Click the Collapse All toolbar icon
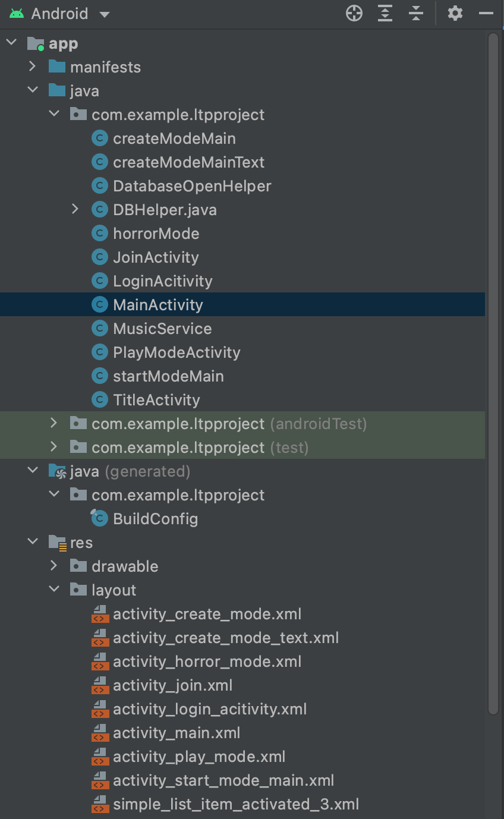504x819 pixels. click(x=416, y=13)
